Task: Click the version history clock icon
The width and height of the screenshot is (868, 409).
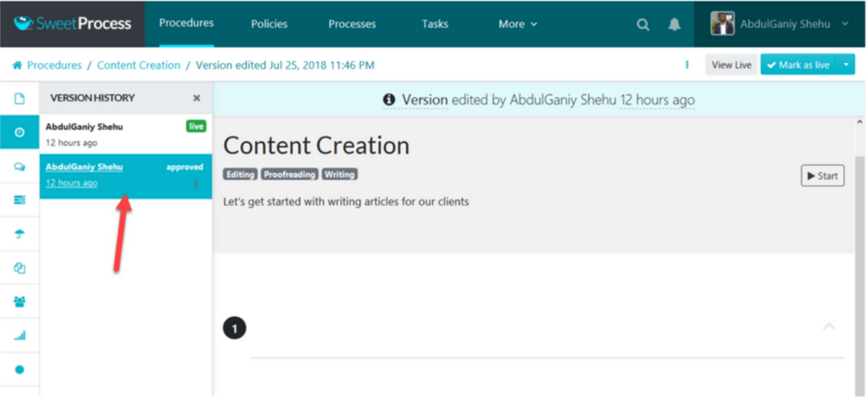Action: click(19, 132)
